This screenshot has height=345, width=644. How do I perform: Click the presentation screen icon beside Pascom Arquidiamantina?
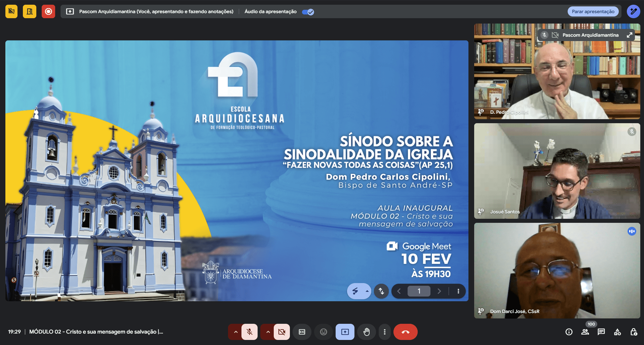tap(70, 11)
